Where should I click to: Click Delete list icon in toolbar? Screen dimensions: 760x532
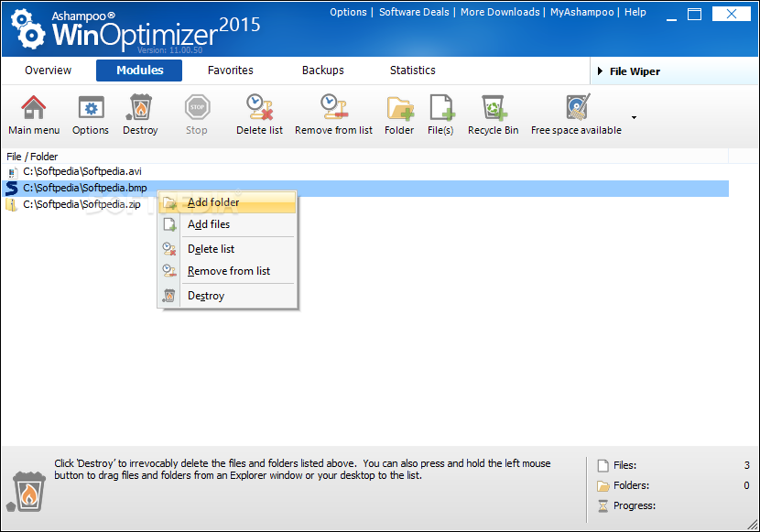click(x=260, y=107)
